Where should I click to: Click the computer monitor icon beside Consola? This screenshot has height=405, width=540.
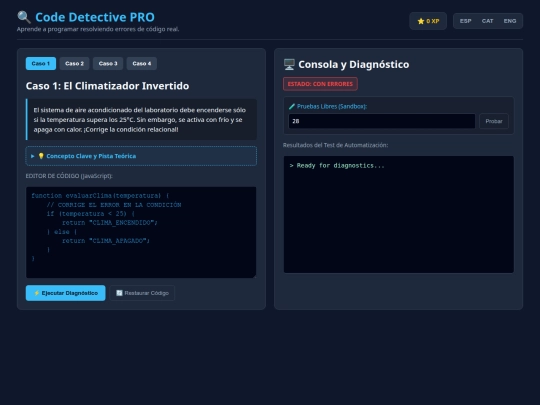coord(289,64)
